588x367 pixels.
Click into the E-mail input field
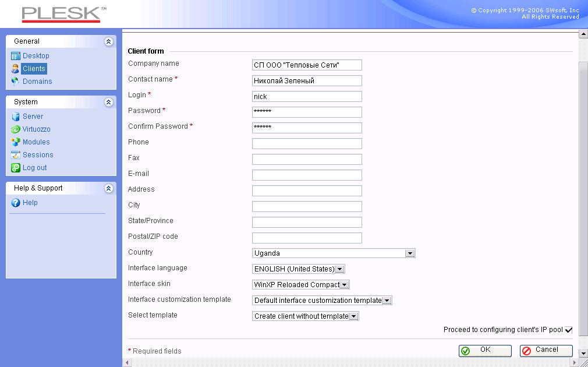tap(307, 175)
